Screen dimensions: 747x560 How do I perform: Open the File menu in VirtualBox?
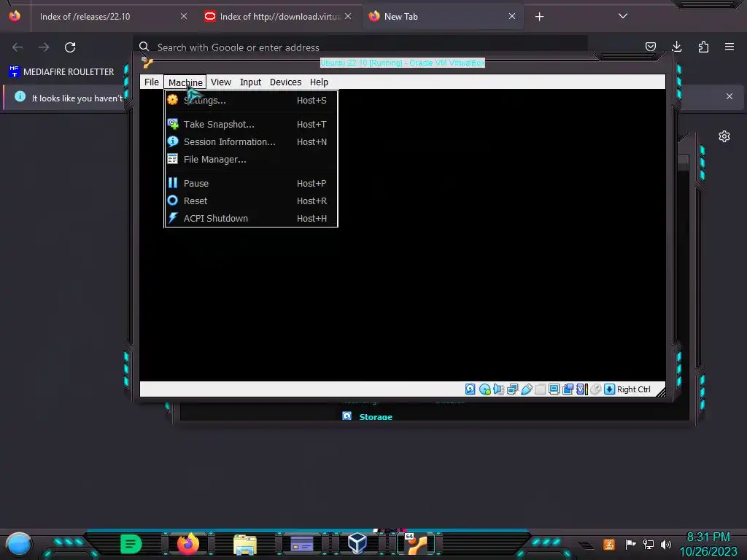coord(152,82)
